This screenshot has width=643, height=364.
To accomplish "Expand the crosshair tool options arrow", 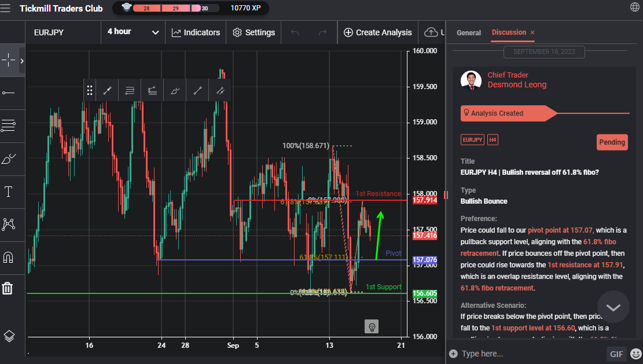I will pos(22,61).
